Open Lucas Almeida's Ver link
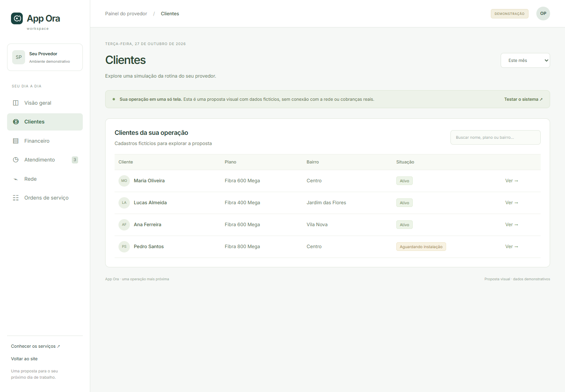 coord(512,203)
